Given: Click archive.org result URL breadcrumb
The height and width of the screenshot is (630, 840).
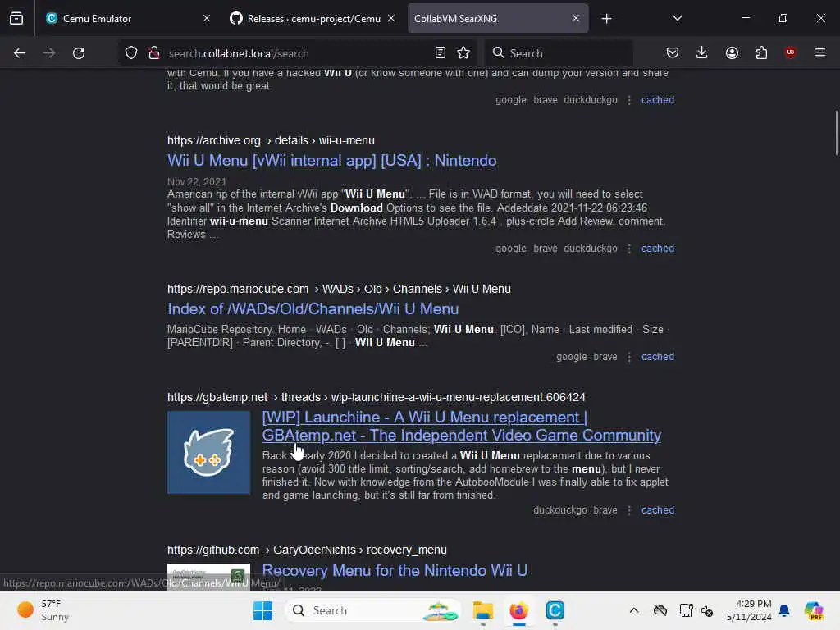Looking at the screenshot, I should click(271, 140).
